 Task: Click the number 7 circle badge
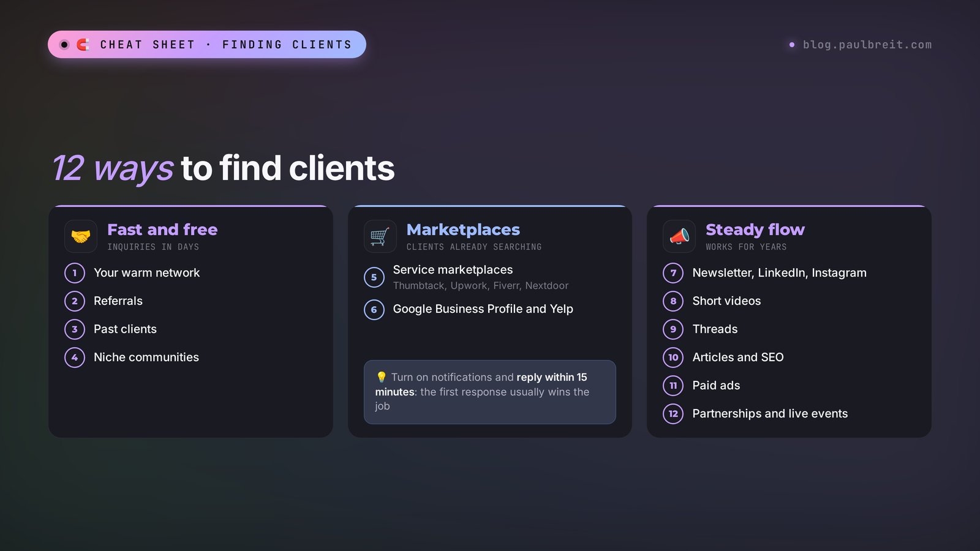[x=673, y=273]
